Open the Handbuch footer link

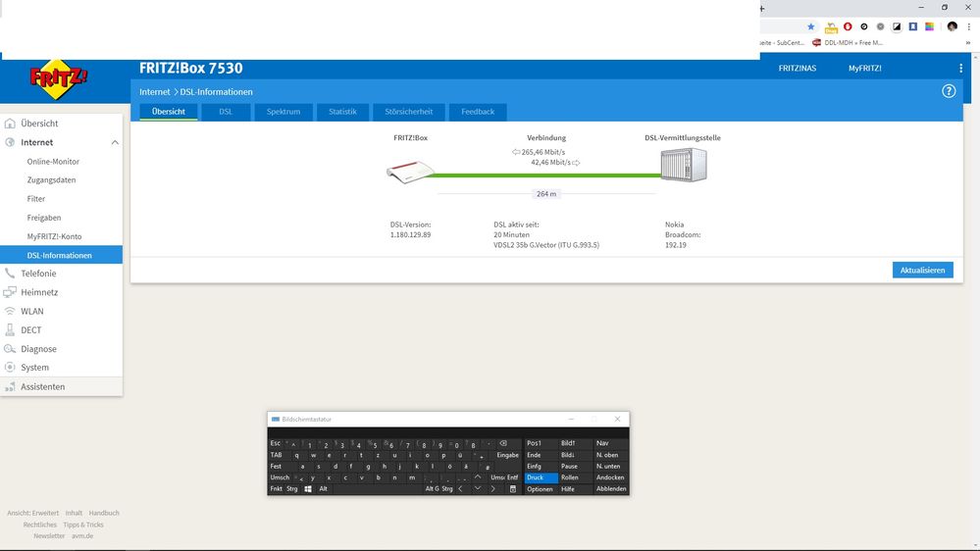(104, 513)
